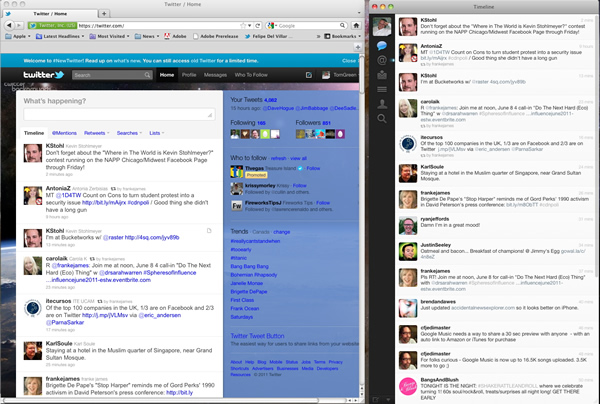The height and width of the screenshot is (404, 600).
Task: Open News bookmarks folder dropdown
Action: pos(147,36)
